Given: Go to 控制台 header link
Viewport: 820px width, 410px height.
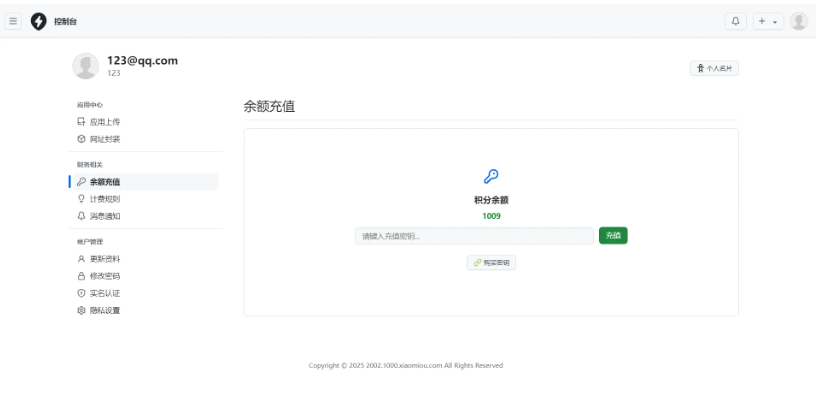Looking at the screenshot, I should pos(65,21).
